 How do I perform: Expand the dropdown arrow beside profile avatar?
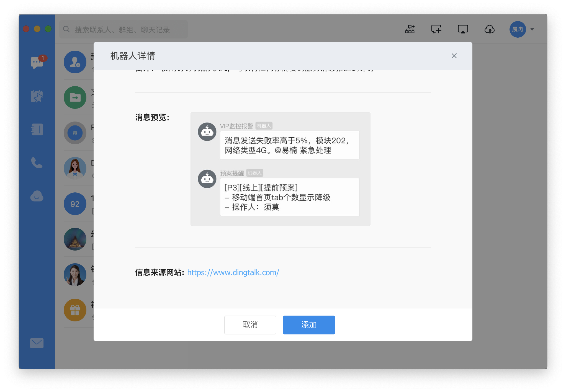pos(532,29)
